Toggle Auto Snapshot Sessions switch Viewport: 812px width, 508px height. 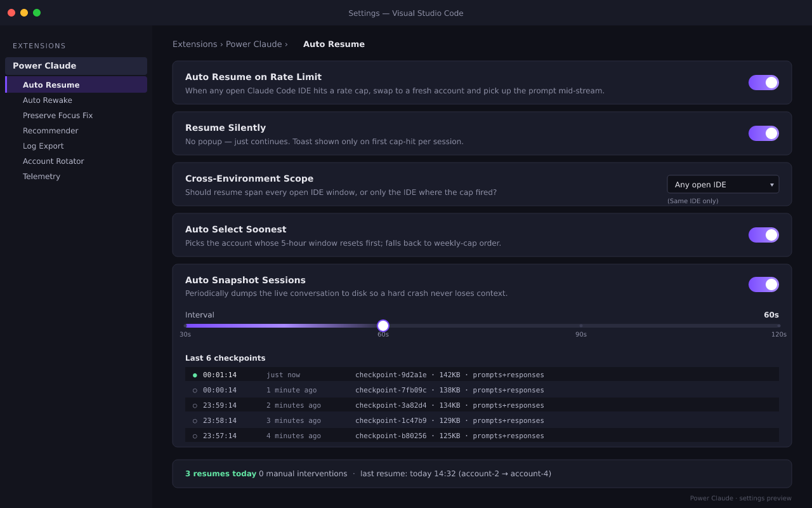point(764,284)
